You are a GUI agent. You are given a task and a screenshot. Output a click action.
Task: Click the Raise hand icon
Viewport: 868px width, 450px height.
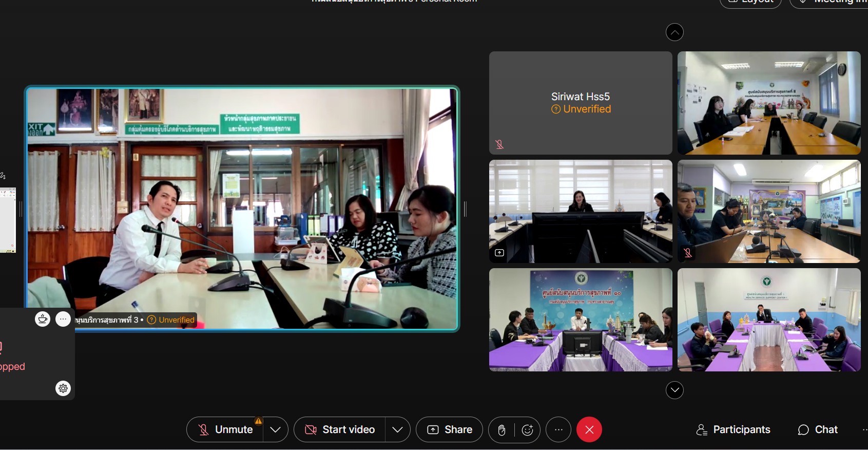(501, 430)
